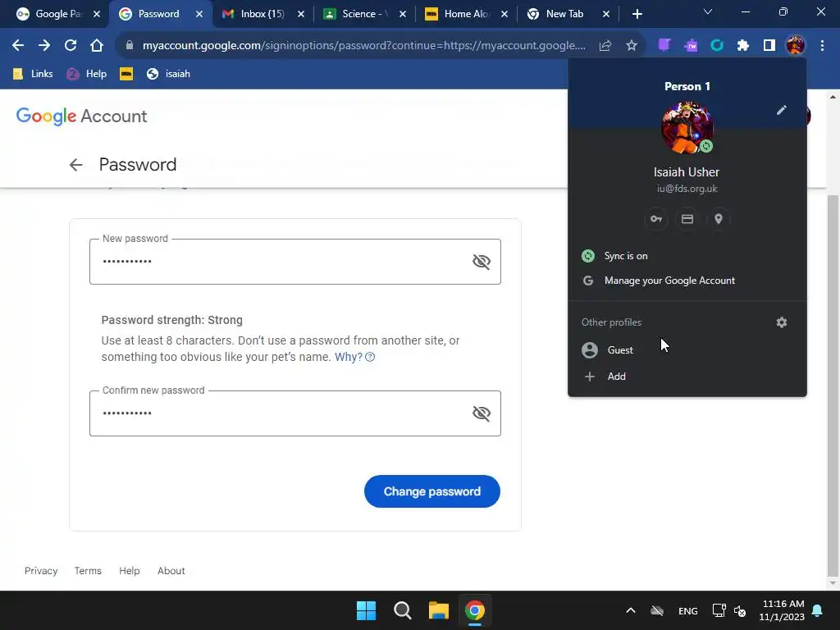Reload the current page
Screen dimensions: 840x630
click(x=71, y=46)
